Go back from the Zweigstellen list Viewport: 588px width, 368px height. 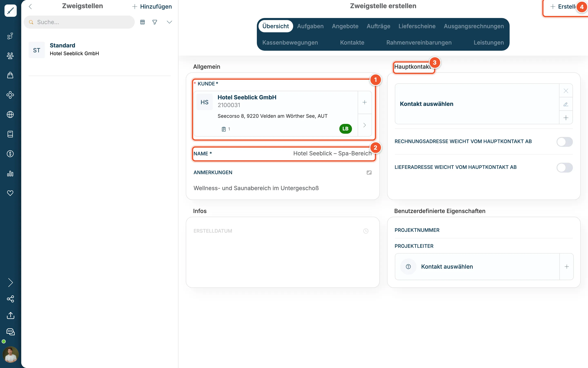30,7
